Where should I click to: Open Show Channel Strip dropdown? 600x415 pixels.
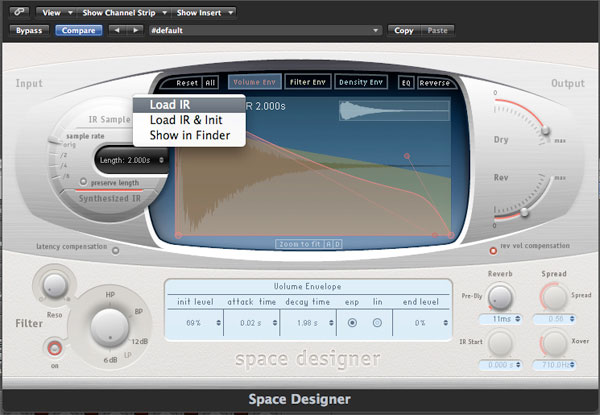tap(124, 13)
